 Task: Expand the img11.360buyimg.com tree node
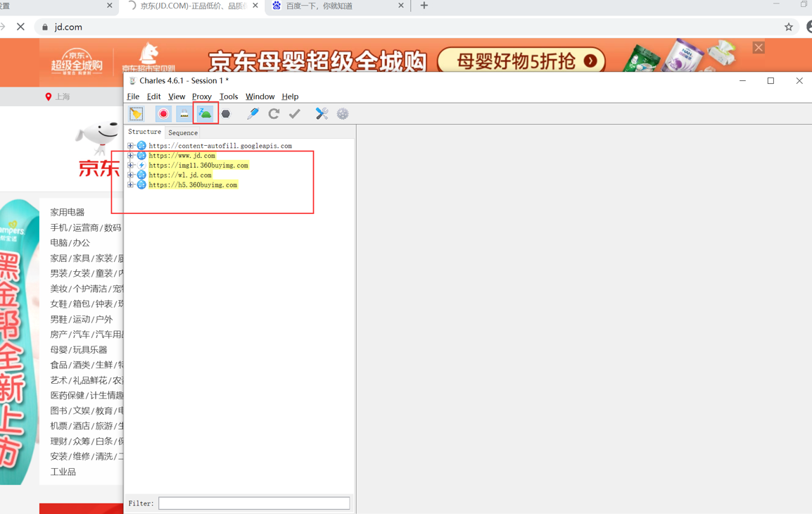pyautogui.click(x=130, y=165)
